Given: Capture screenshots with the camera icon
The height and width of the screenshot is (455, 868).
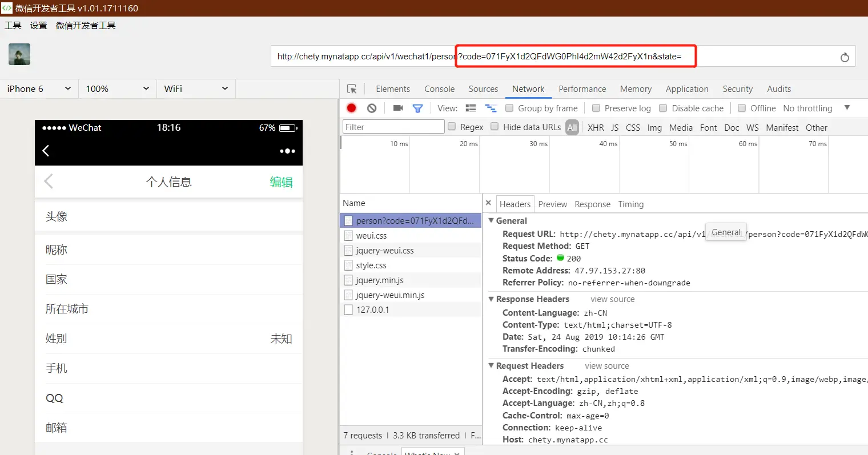Looking at the screenshot, I should pyautogui.click(x=398, y=108).
